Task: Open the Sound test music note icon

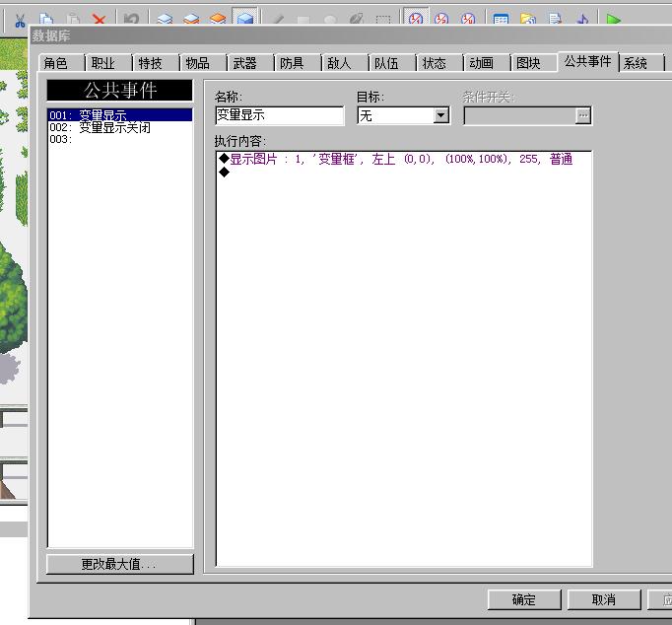Action: pos(582,20)
